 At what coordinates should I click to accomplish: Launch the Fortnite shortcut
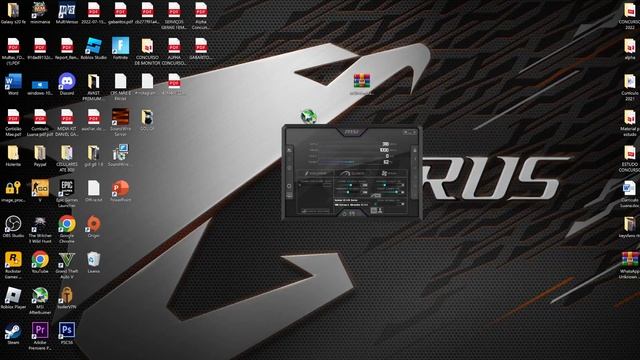120,49
